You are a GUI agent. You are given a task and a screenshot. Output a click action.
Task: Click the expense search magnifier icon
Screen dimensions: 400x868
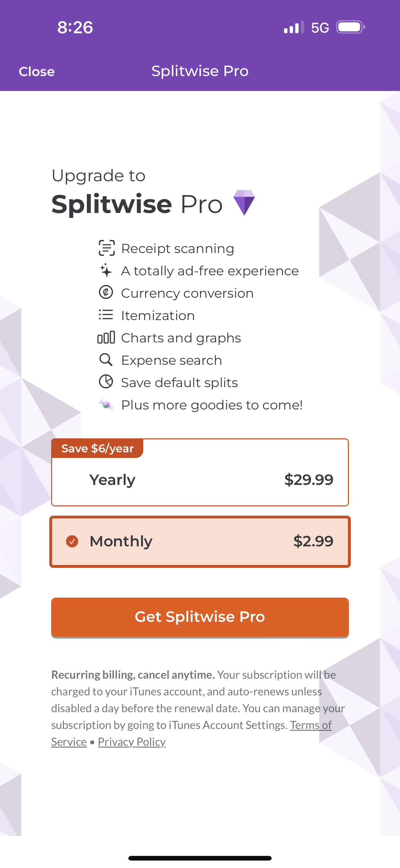click(x=105, y=359)
